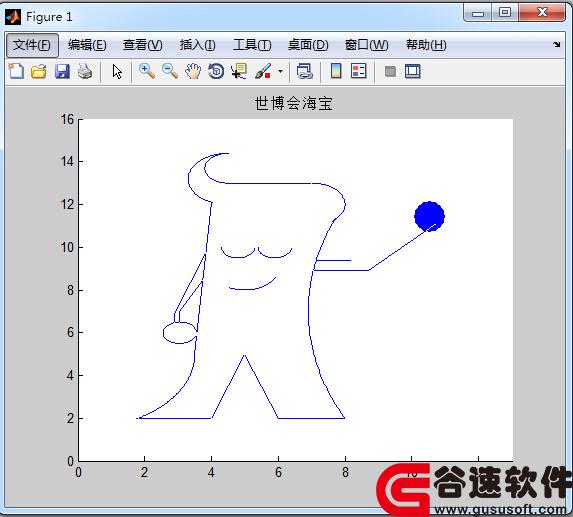Open the 工具(T) menu
This screenshot has width=573, height=517.
coord(252,45)
